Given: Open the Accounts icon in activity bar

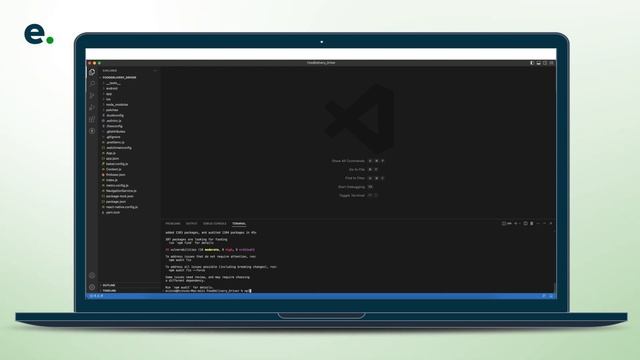Looking at the screenshot, I should tap(92, 276).
